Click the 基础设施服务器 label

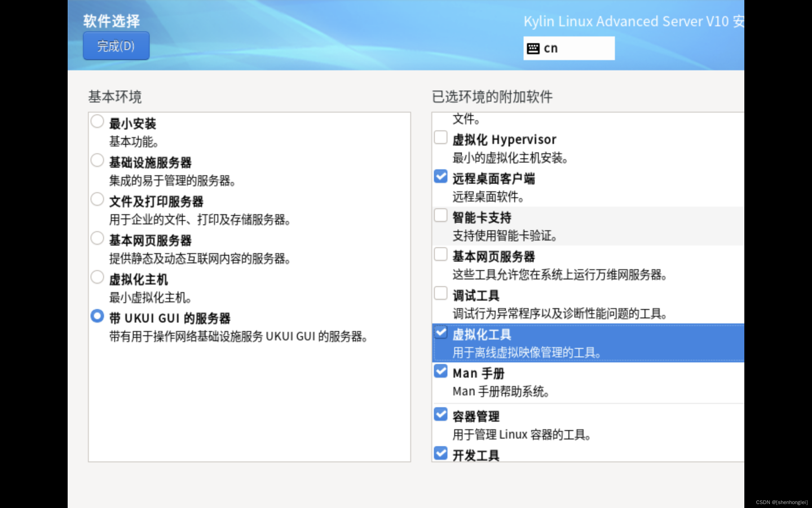(150, 163)
